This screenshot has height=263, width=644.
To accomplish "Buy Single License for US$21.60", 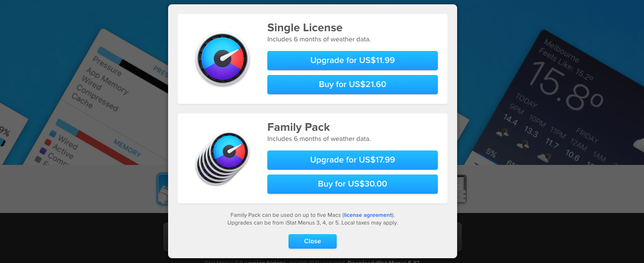I will [353, 85].
